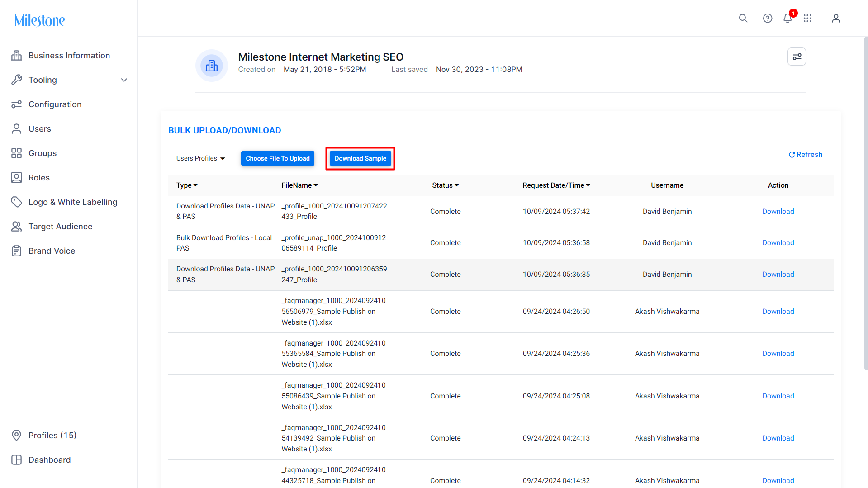Sort by Type column
Viewport: 868px width, 488px height.
pyautogui.click(x=187, y=185)
